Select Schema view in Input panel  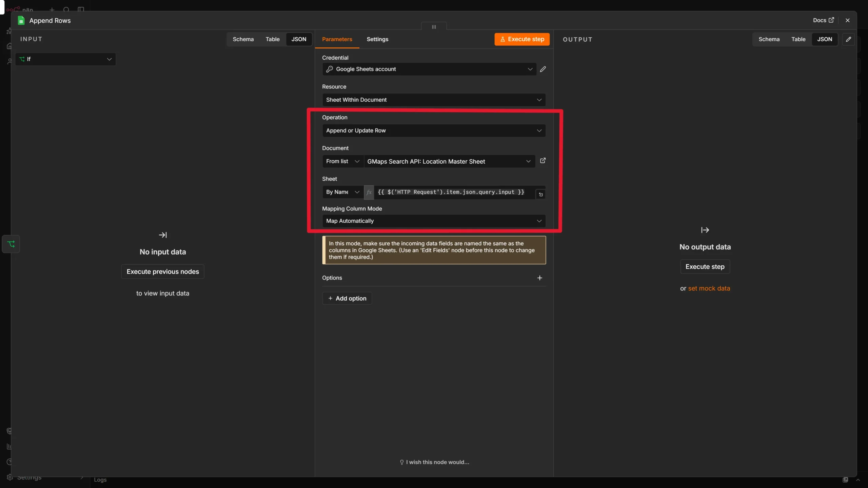coord(243,39)
